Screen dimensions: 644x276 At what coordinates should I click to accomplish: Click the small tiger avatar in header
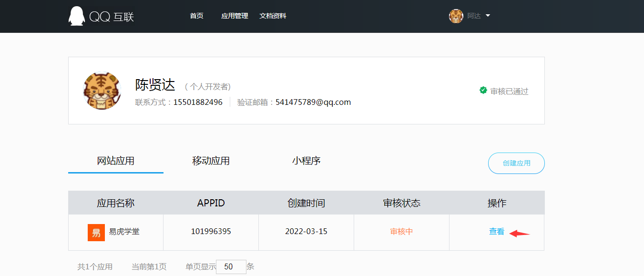tap(456, 16)
